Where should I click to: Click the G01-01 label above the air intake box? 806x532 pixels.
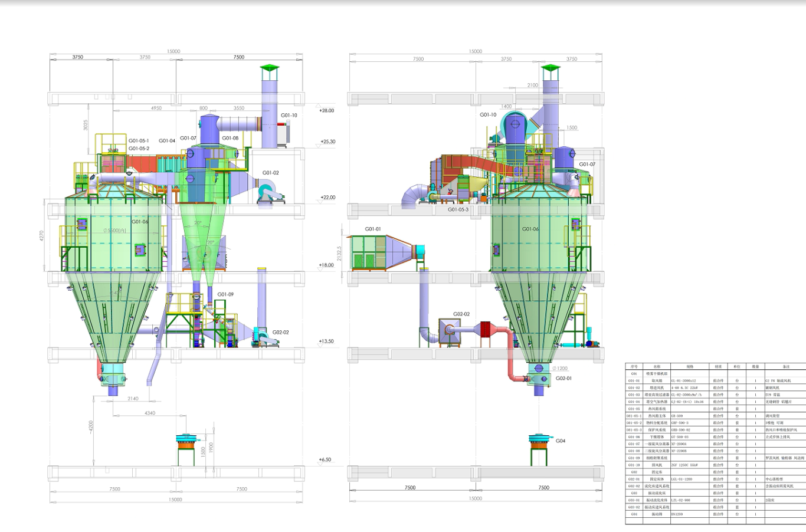click(373, 229)
